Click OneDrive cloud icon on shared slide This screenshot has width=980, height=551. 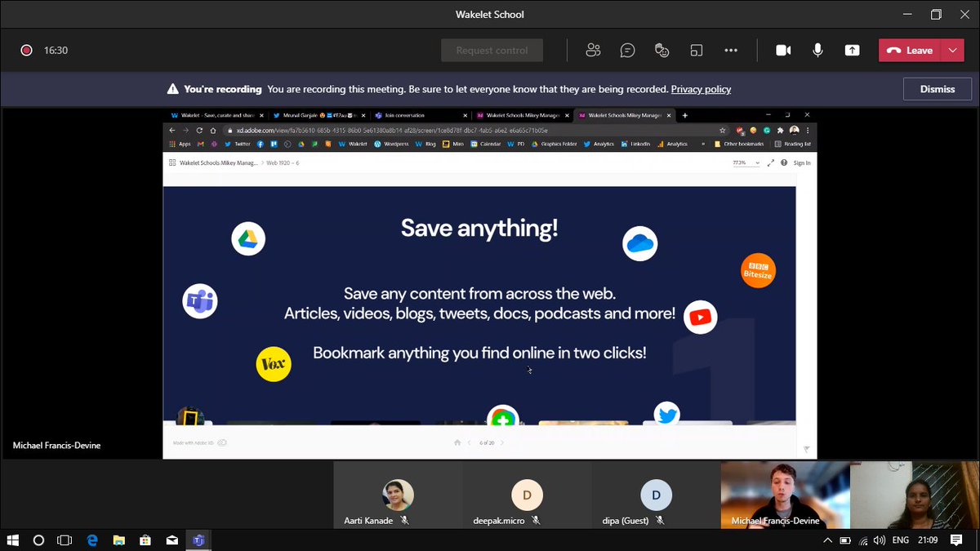pos(639,243)
